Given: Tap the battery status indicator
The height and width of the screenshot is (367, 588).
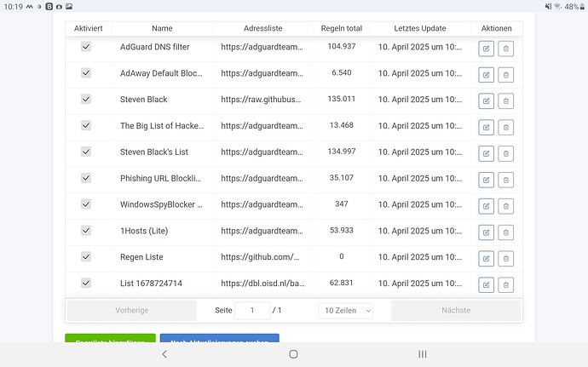Looking at the screenshot, I should click(x=574, y=6).
